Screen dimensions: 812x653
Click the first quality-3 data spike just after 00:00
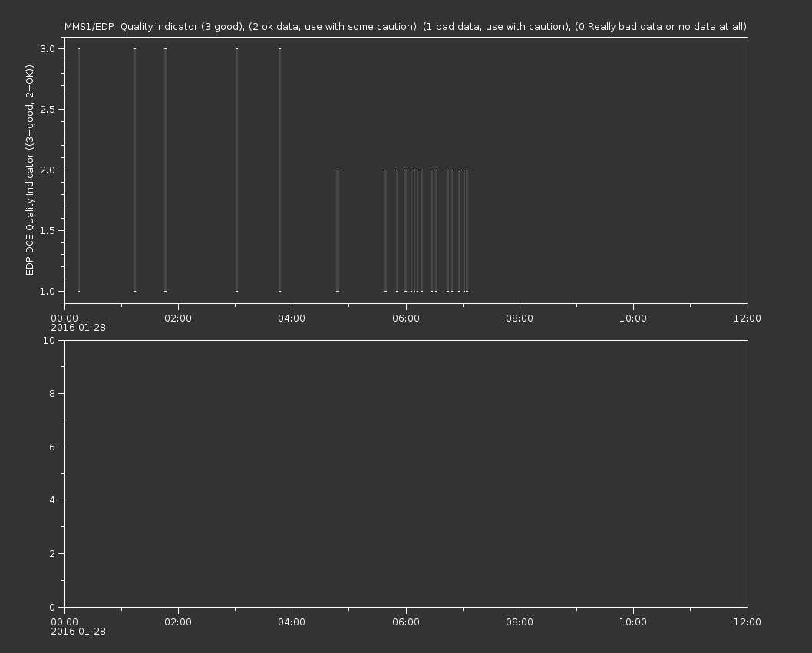tap(79, 170)
